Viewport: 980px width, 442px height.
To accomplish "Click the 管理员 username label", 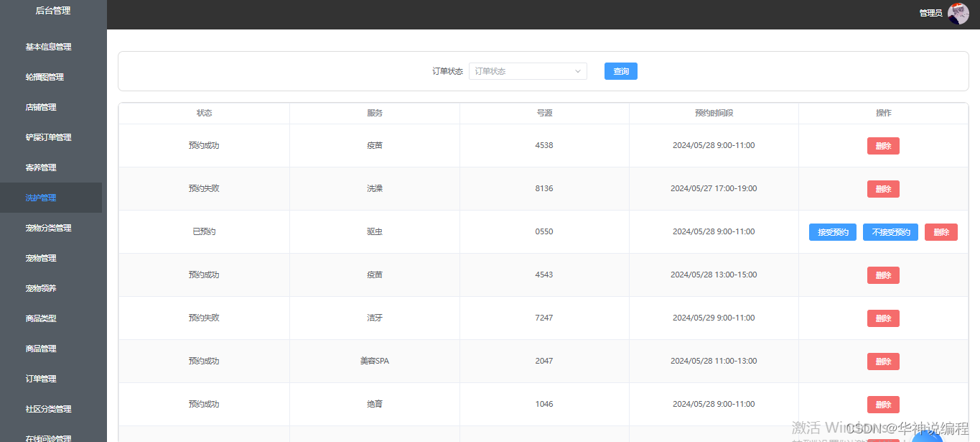I will (x=930, y=13).
